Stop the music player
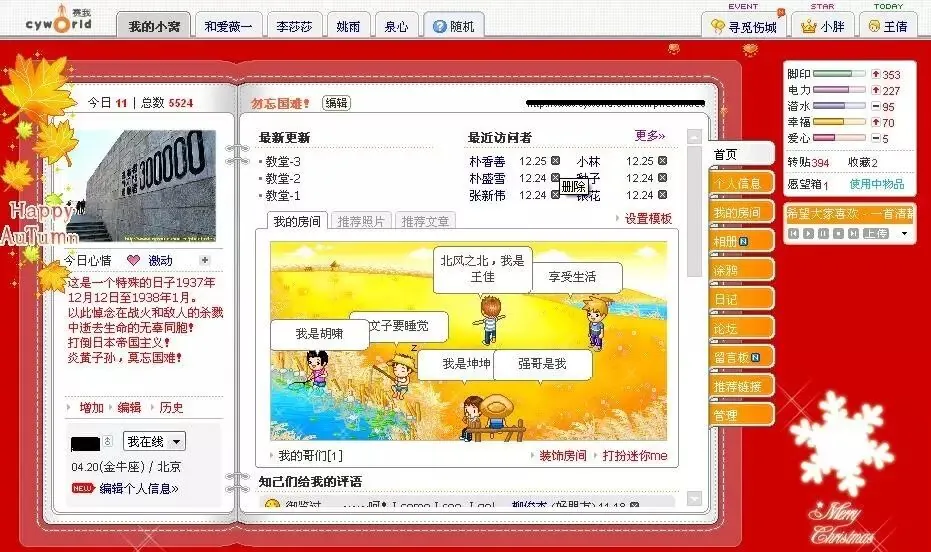The width and height of the screenshot is (931, 552). coord(838,233)
